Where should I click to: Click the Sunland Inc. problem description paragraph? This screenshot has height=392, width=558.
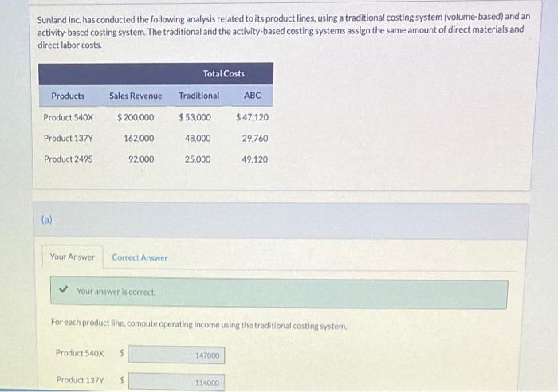[x=284, y=31]
